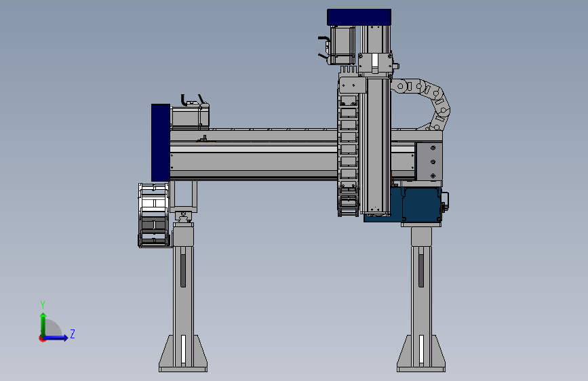The image size is (588, 381).
Task: Select the gray bracket plate with three bolts
Action: (x=429, y=161)
